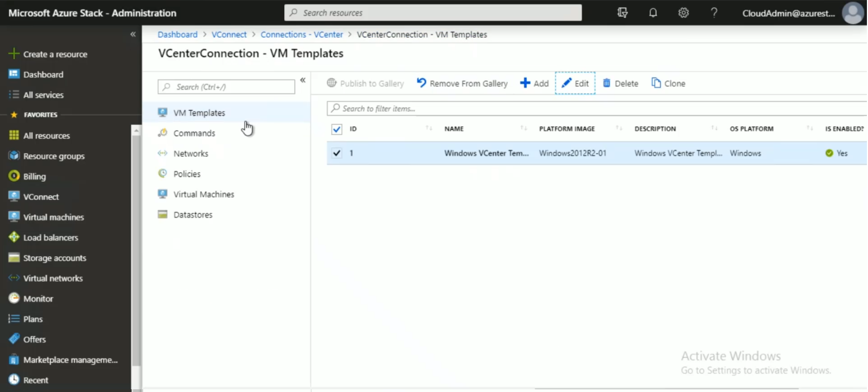
Task: Go to Connections - VCenter breadcrumb
Action: 302,34
